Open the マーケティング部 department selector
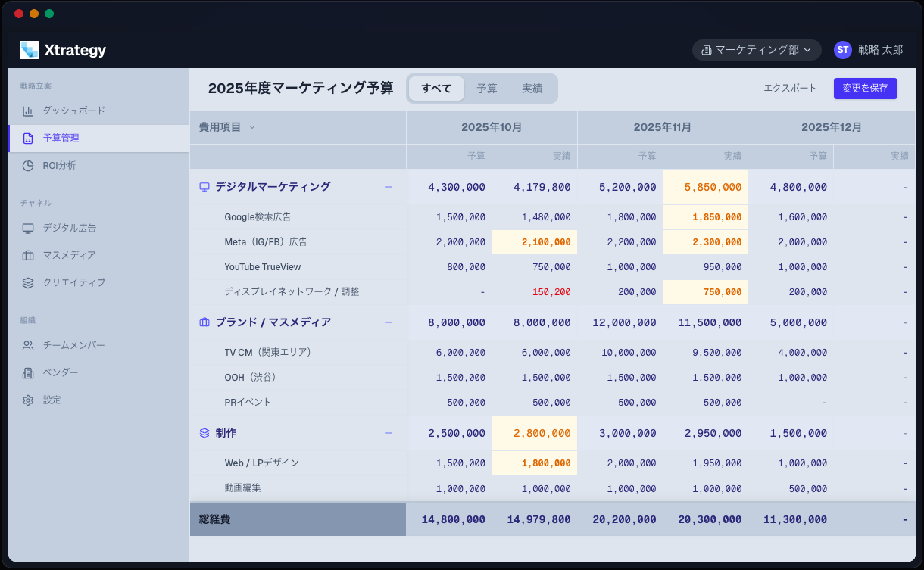 [757, 49]
